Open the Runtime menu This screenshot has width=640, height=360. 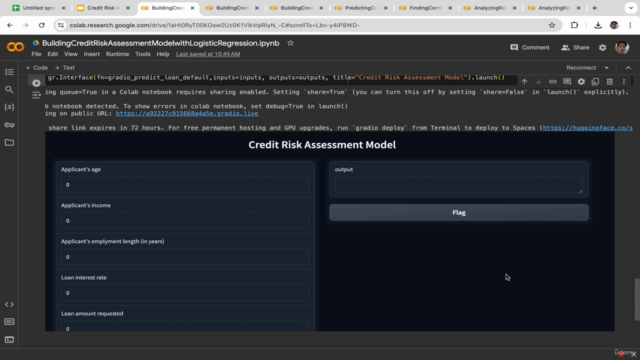[x=117, y=54]
